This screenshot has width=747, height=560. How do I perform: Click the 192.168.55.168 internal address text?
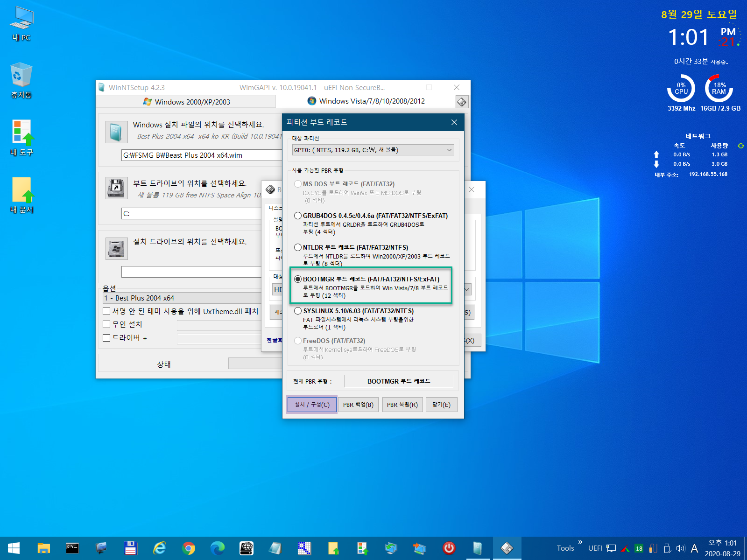(708, 174)
